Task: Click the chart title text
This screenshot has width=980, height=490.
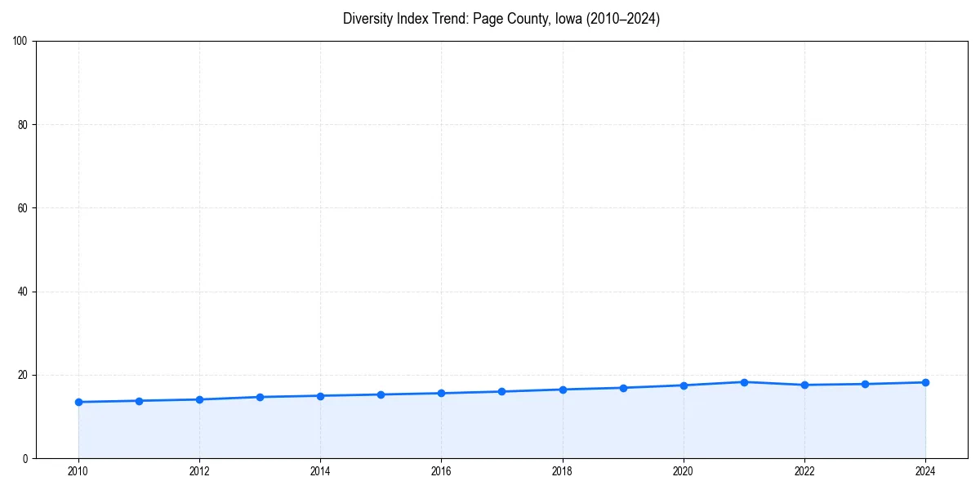Action: pos(501,19)
